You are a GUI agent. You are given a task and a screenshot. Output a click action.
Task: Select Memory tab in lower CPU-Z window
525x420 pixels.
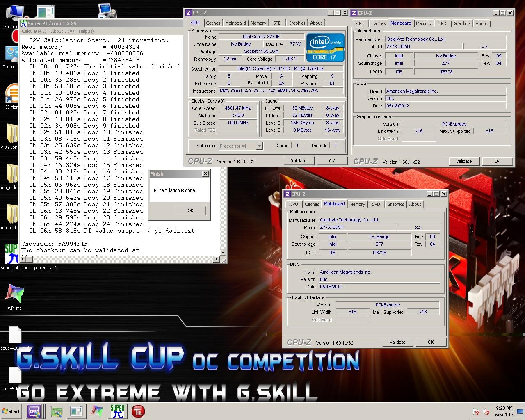[357, 204]
